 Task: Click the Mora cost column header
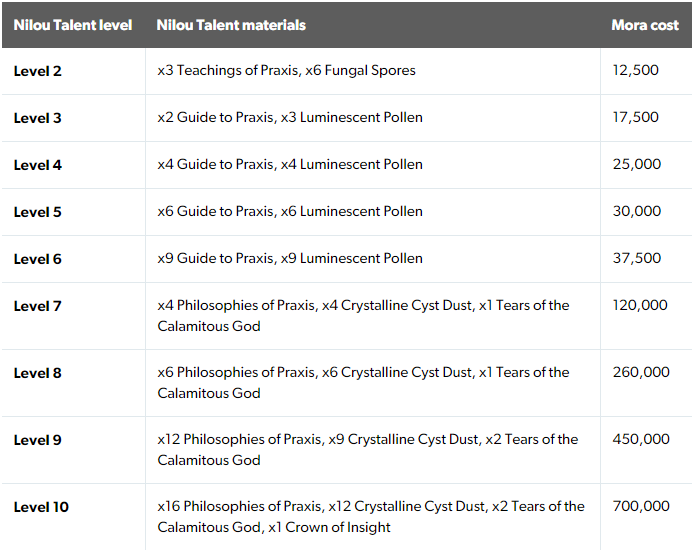pyautogui.click(x=645, y=25)
